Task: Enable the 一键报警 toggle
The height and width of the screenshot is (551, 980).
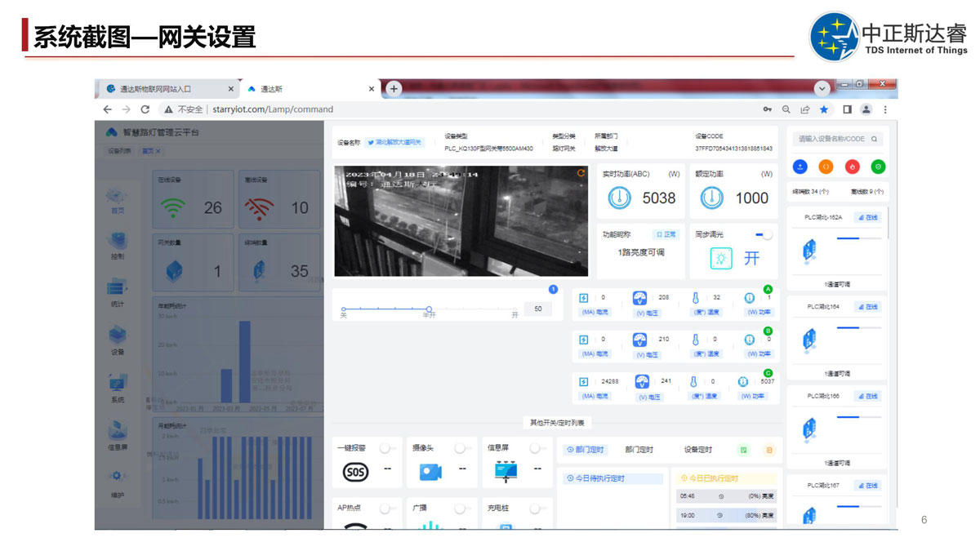Action: pos(388,448)
